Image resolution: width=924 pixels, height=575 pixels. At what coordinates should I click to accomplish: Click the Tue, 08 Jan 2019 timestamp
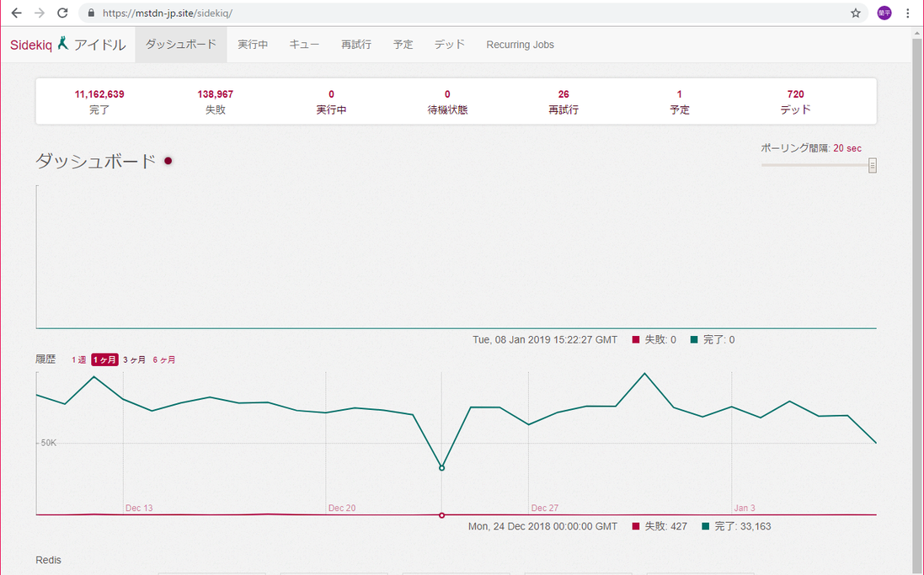[x=545, y=339]
